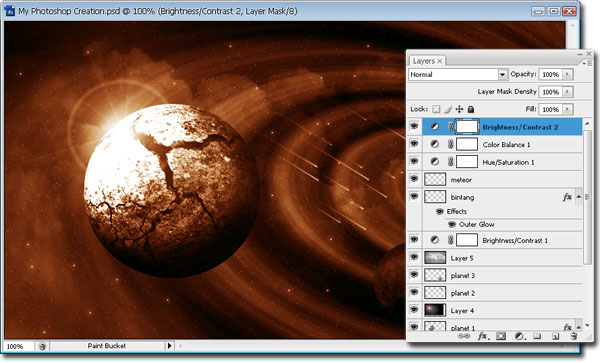The width and height of the screenshot is (600, 363).
Task: Click adjustment icon of Color Balance 1 layer
Action: point(435,144)
